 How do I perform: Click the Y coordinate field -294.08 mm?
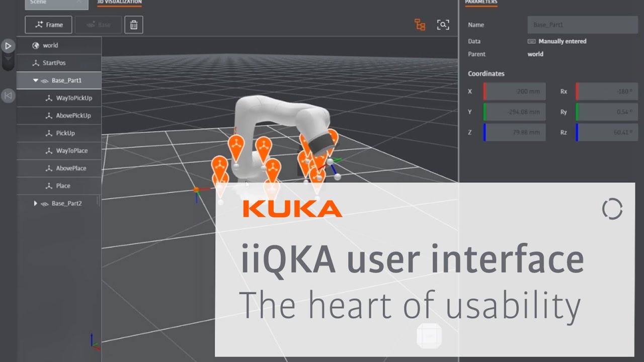click(514, 112)
